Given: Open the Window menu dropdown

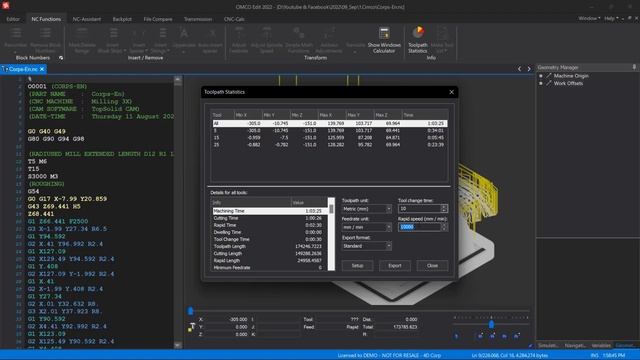Looking at the screenshot, I should click(589, 18).
